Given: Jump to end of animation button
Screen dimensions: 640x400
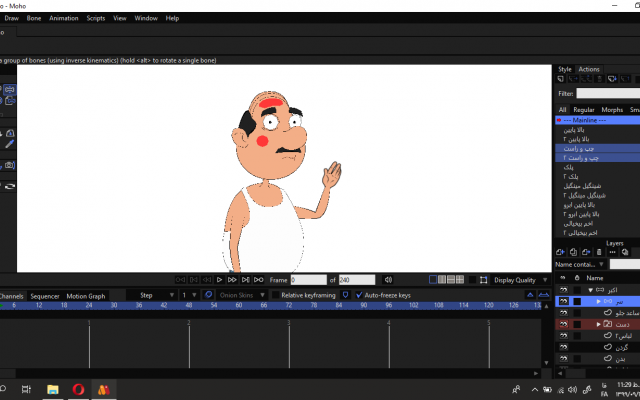Looking at the screenshot, I should [x=258, y=280].
